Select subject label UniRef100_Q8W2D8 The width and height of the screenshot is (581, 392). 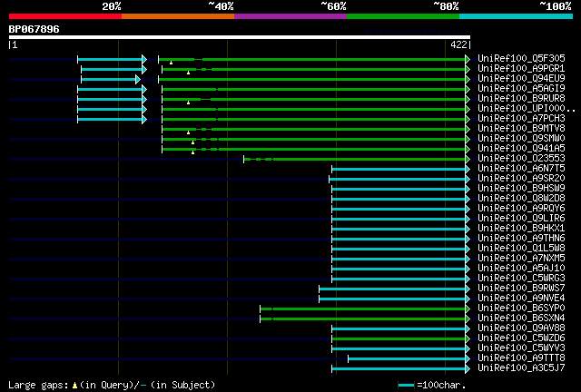pos(521,198)
